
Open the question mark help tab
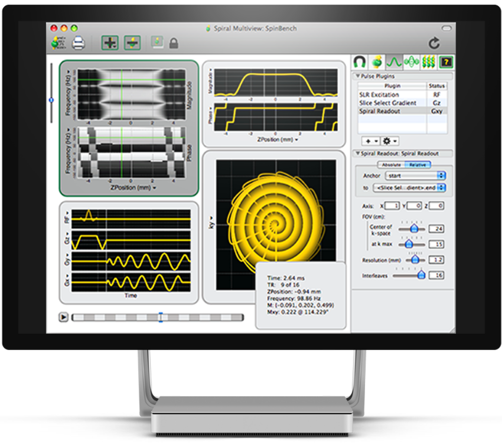tap(446, 61)
